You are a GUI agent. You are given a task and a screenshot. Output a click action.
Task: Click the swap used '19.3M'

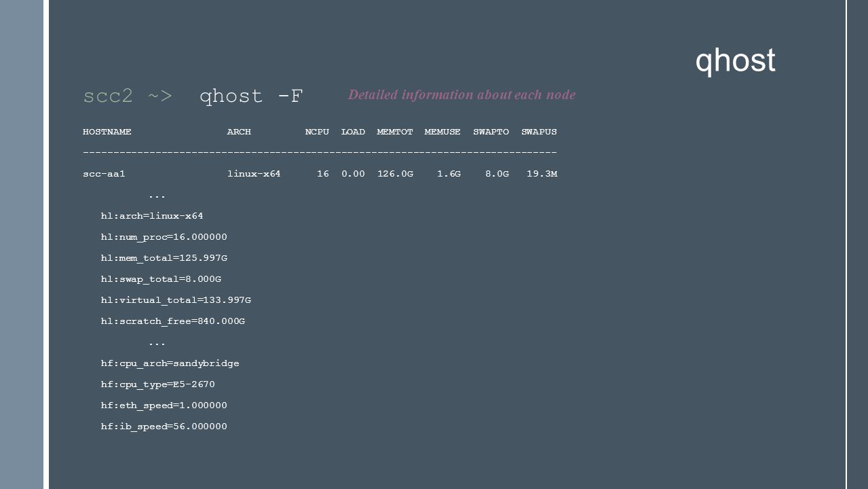coord(542,174)
